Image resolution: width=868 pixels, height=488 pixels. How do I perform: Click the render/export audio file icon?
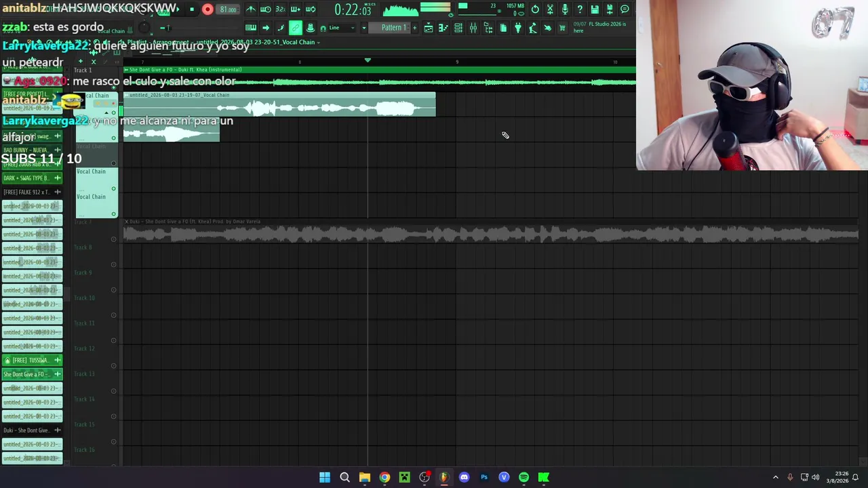click(610, 9)
